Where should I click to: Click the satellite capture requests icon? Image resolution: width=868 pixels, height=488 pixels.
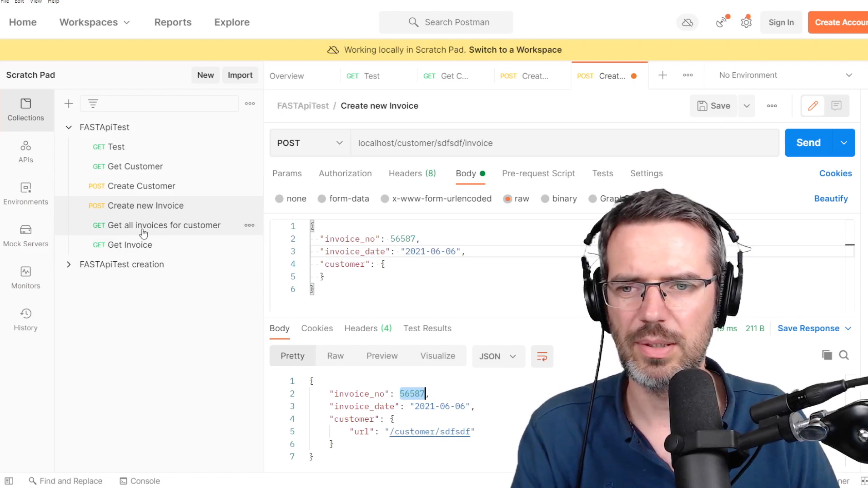tap(722, 22)
